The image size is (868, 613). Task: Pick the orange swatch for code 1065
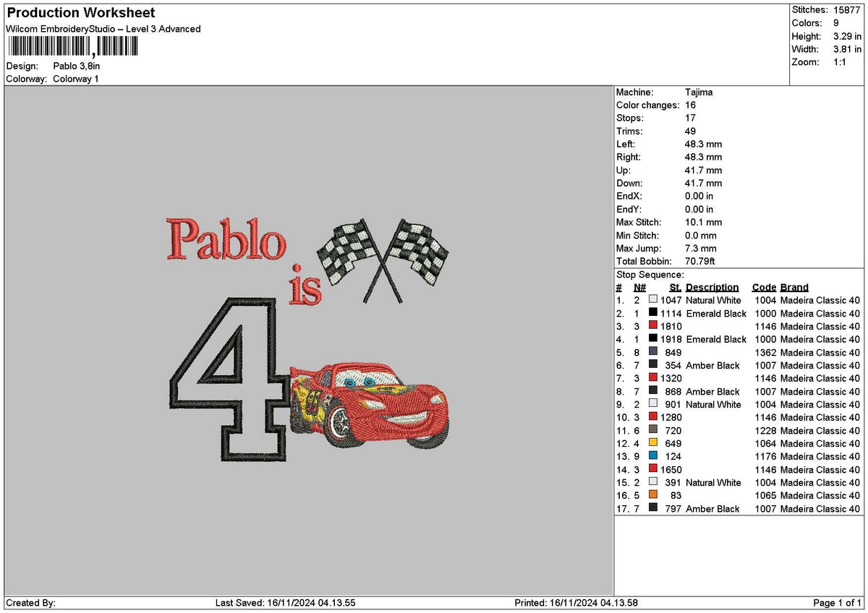653,494
